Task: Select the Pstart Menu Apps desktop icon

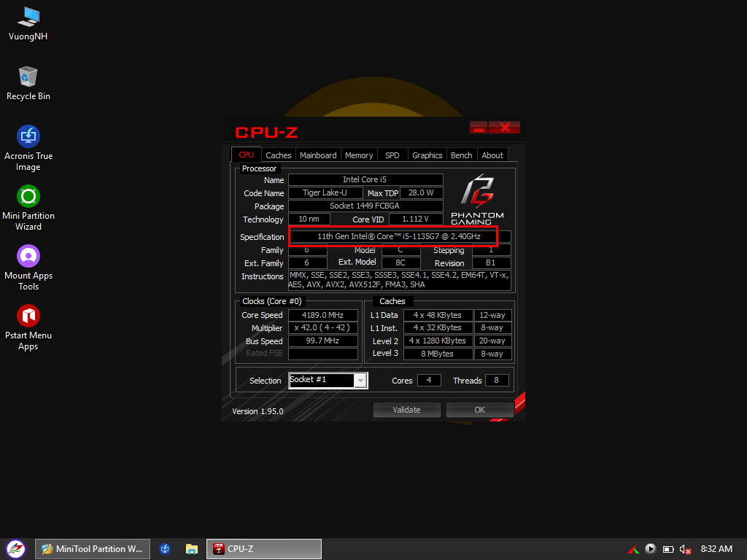Action: 28,316
